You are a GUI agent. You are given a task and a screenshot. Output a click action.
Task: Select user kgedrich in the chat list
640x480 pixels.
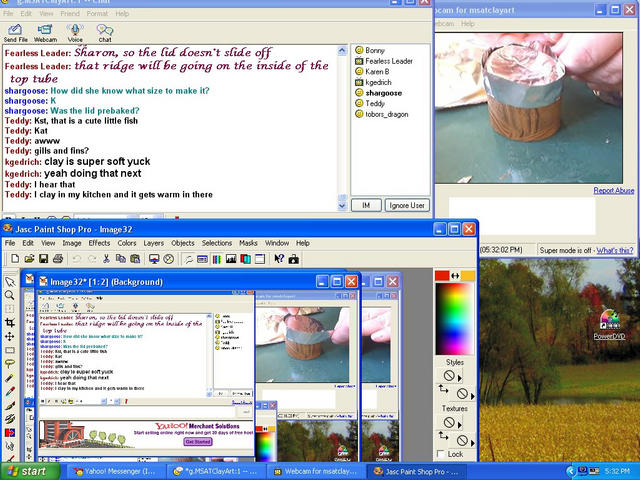pos(373,82)
